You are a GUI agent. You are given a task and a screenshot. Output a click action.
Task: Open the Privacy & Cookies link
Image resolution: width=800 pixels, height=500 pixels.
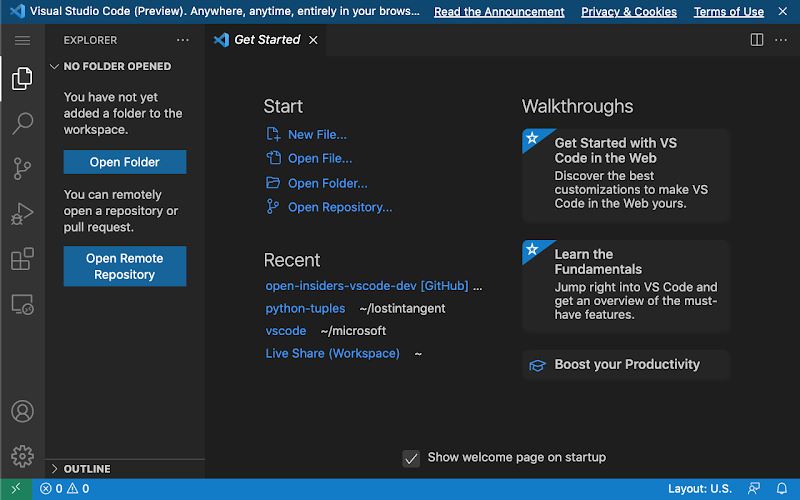click(x=629, y=12)
